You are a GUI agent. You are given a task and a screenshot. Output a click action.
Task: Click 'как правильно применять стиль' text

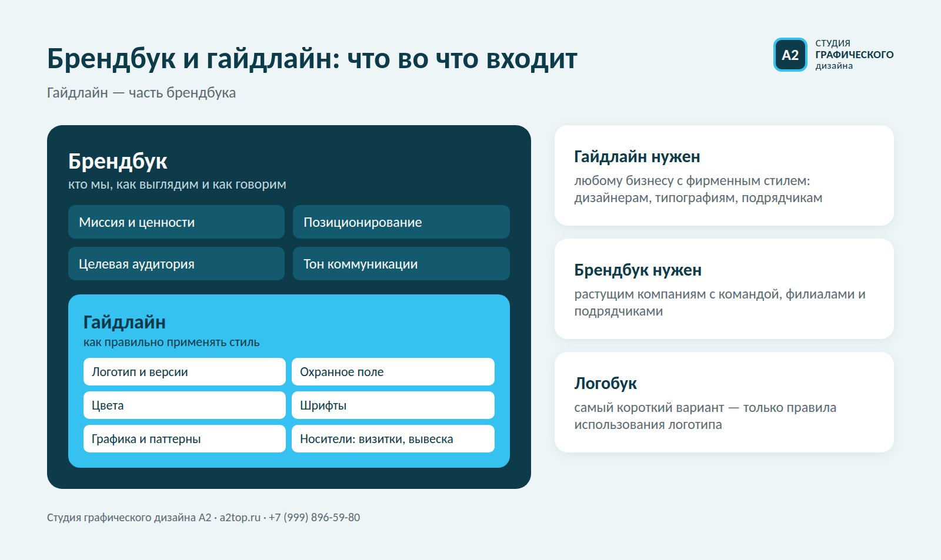tap(171, 342)
